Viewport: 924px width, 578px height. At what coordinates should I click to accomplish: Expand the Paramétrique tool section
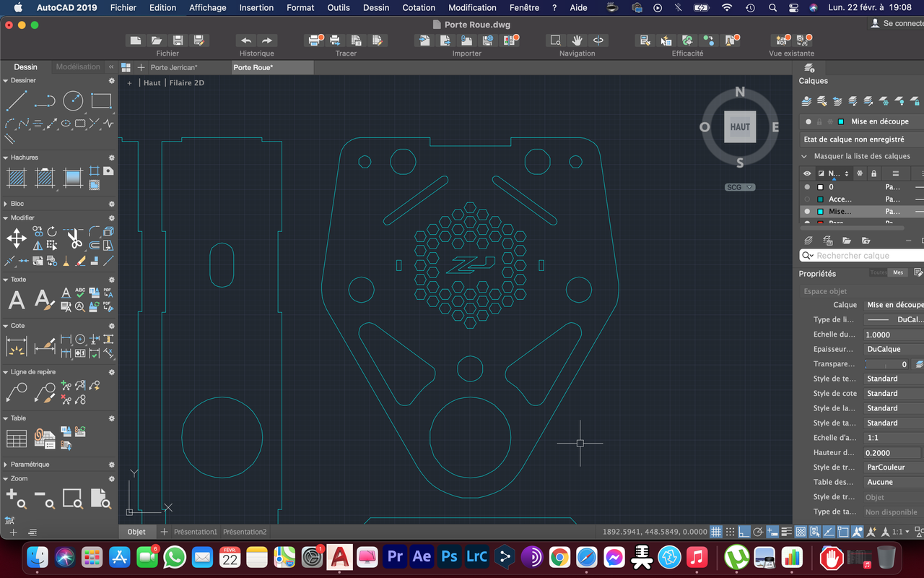(6, 465)
